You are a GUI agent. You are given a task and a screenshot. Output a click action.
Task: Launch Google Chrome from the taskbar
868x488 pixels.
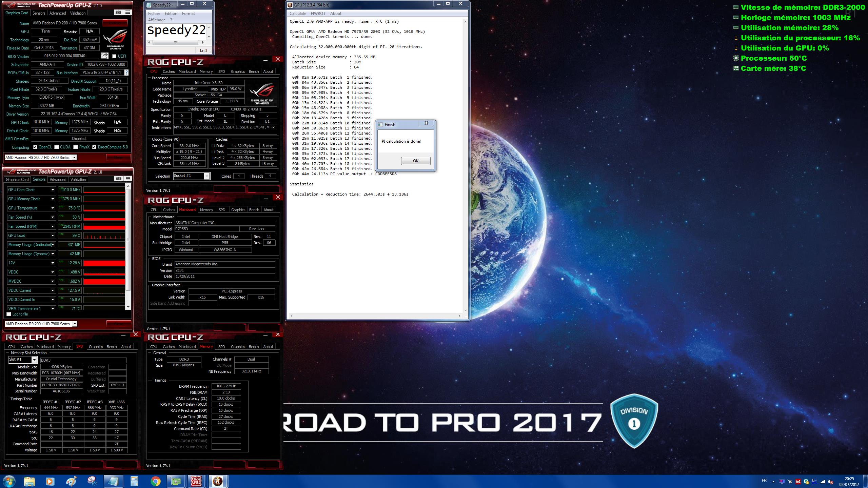pos(155,481)
